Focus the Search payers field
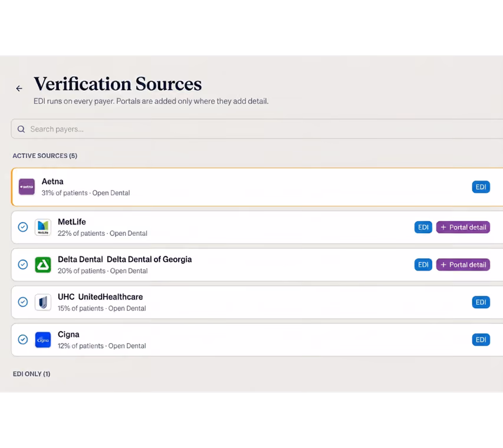This screenshot has width=503, height=448. (257, 129)
